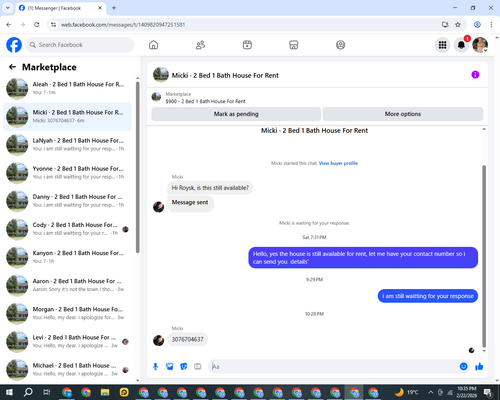This screenshot has height=400, width=500.
Task: Click the 'i am still waitting' message bubble
Action: (x=428, y=296)
